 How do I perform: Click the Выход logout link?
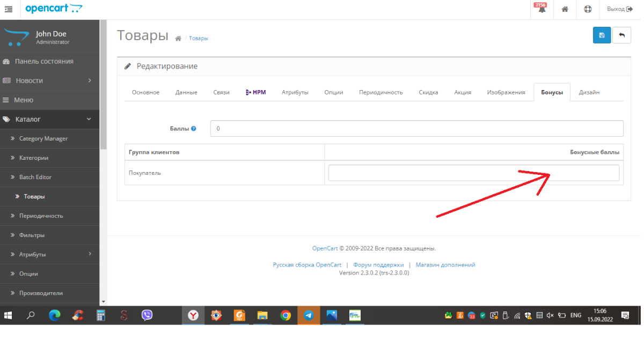pyautogui.click(x=619, y=9)
